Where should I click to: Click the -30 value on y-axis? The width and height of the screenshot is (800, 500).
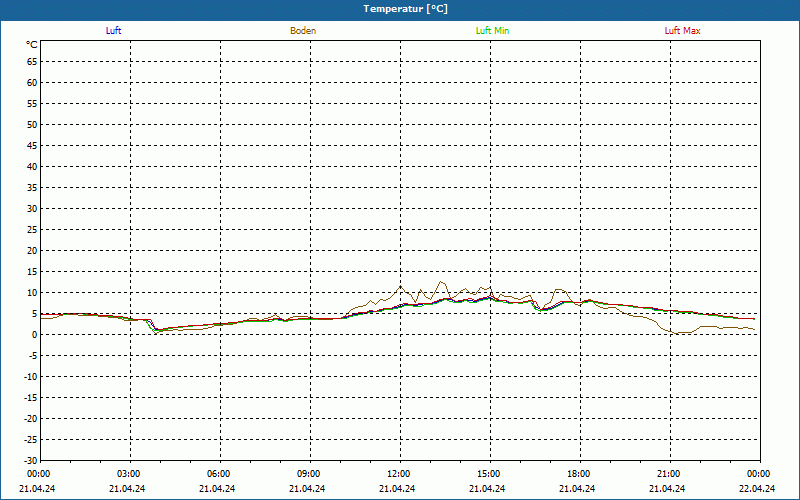click(31, 461)
